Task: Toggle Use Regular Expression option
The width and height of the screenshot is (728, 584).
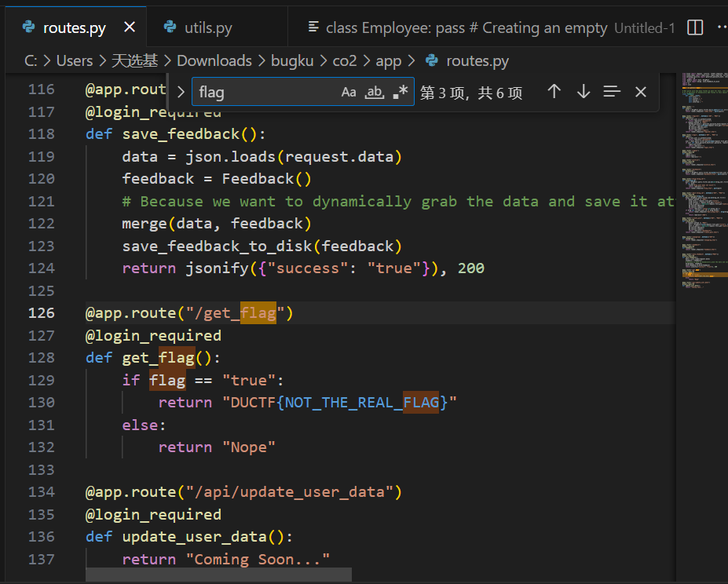Action: pos(401,92)
